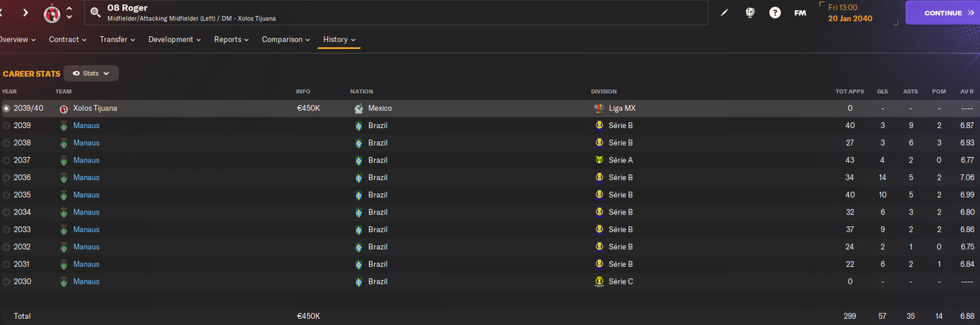This screenshot has width=980, height=325.
Task: Open the FM menu icon
Action: point(800,13)
